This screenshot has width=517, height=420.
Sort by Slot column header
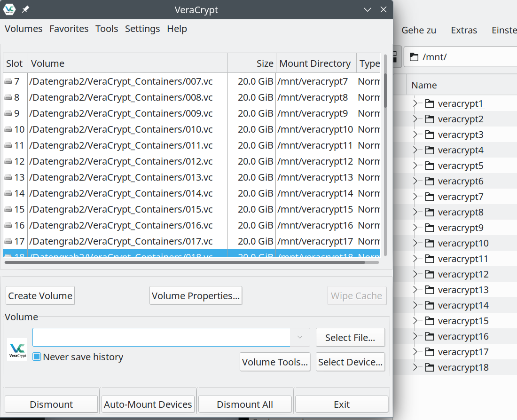[16, 63]
